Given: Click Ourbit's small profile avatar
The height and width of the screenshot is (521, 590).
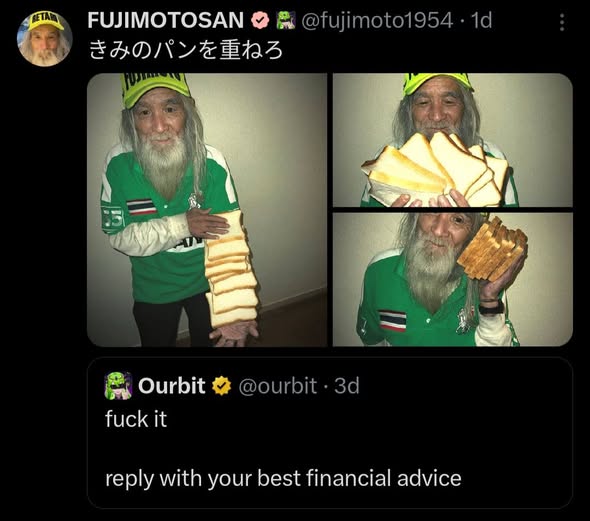Looking at the screenshot, I should 118,385.
